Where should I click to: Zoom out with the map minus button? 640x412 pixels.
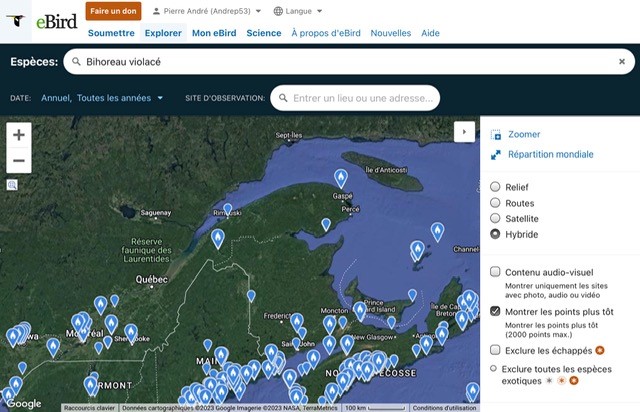[20, 160]
